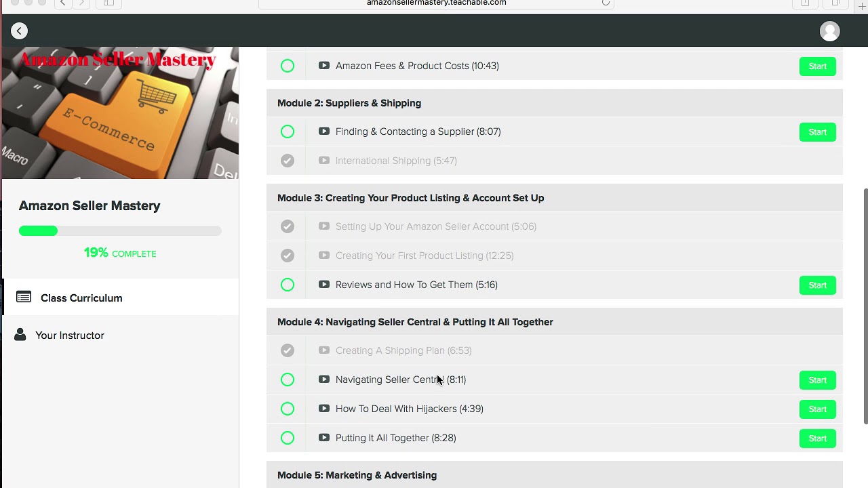Click the Module 3: Creating Your Product Listing heading

tap(411, 198)
